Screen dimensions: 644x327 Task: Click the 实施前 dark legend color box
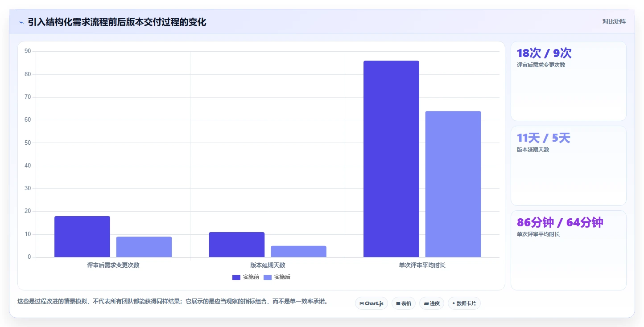[236, 278]
